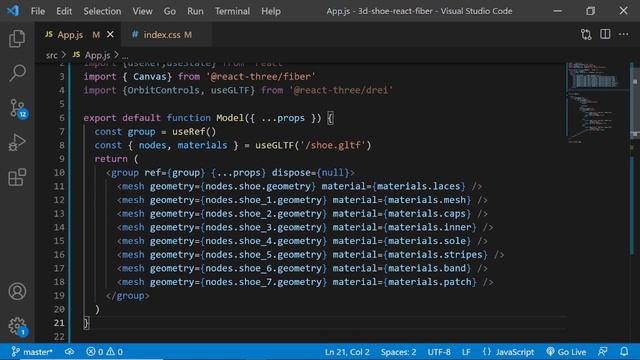Click the minimap code overview
This screenshot has width=640, height=360.
[x=596, y=102]
